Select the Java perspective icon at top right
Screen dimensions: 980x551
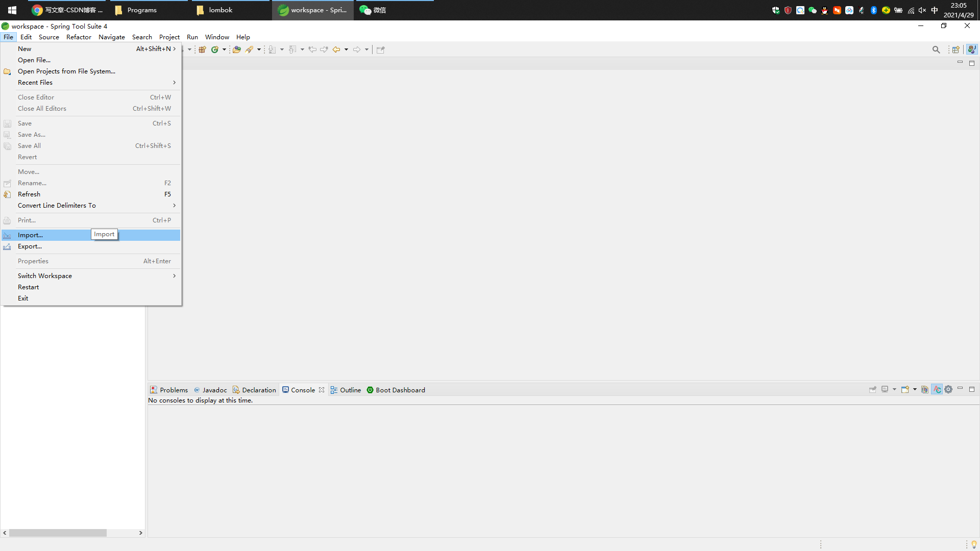(x=972, y=49)
